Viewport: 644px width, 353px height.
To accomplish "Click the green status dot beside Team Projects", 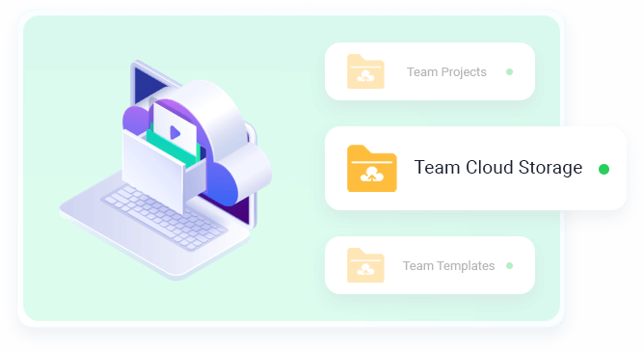I will click(509, 72).
